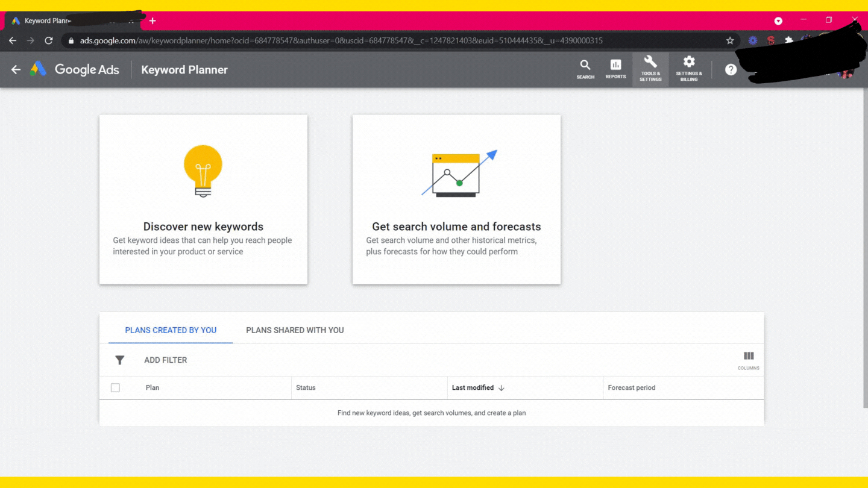This screenshot has width=868, height=488.
Task: Click 'Get keyword ideas that can help' description
Action: point(203,246)
